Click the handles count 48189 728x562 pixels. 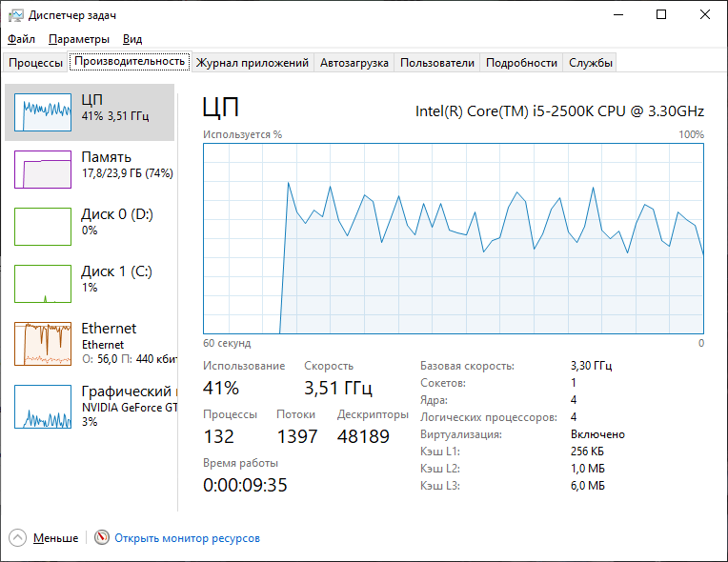(364, 436)
